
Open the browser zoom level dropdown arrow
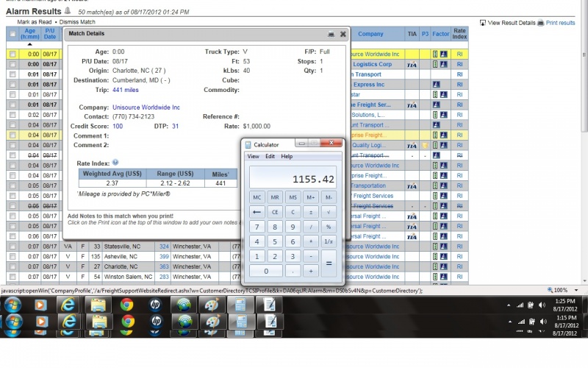(576, 290)
